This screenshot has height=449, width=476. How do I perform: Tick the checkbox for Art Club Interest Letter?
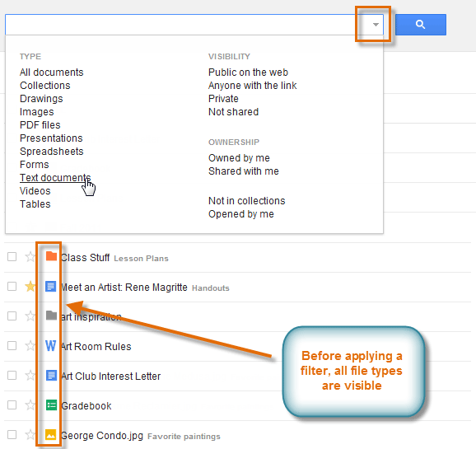tap(12, 375)
